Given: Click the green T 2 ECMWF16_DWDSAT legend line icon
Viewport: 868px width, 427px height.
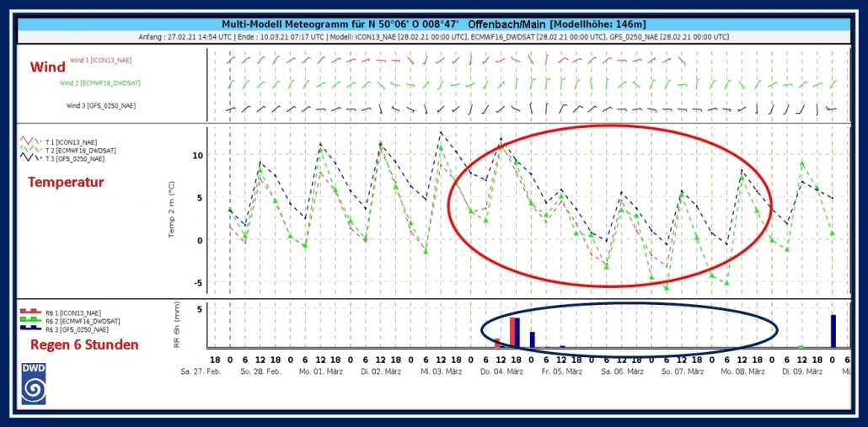Looking at the screenshot, I should pyautogui.click(x=31, y=150).
